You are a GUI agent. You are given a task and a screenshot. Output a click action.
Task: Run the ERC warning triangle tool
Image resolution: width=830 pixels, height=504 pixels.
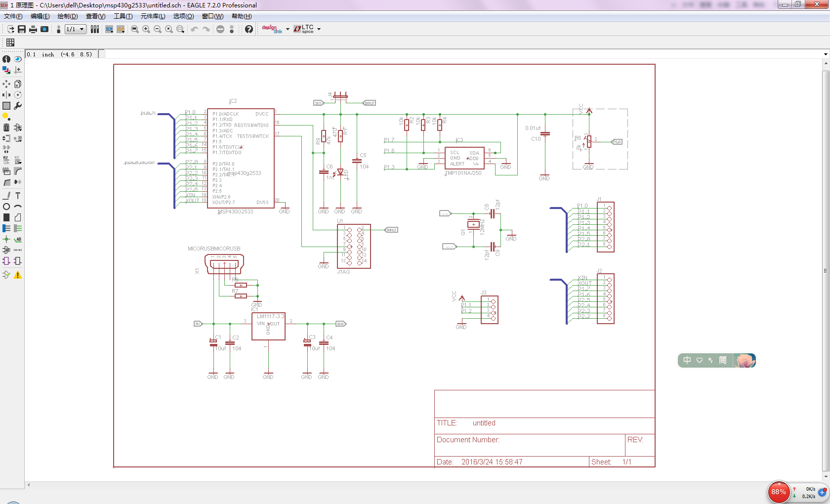[x=18, y=275]
